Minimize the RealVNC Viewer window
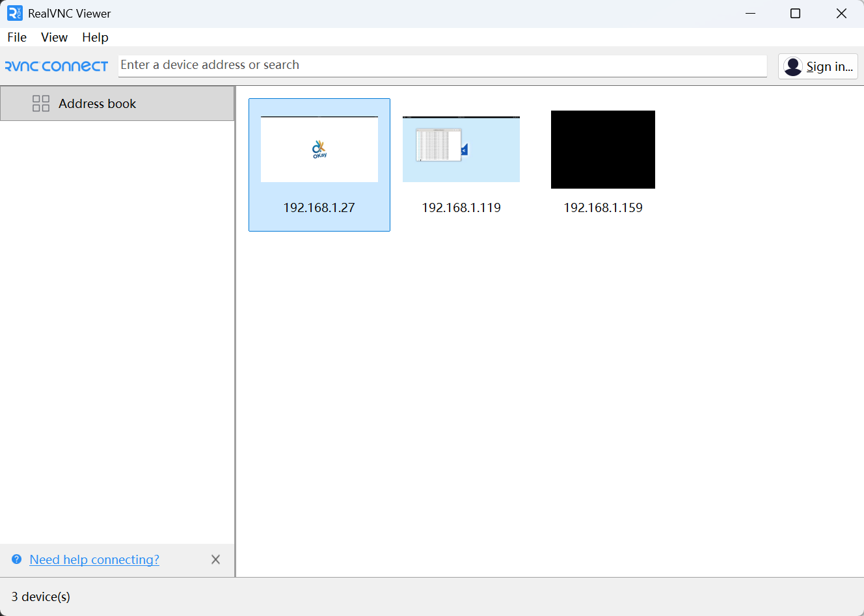 pos(751,13)
